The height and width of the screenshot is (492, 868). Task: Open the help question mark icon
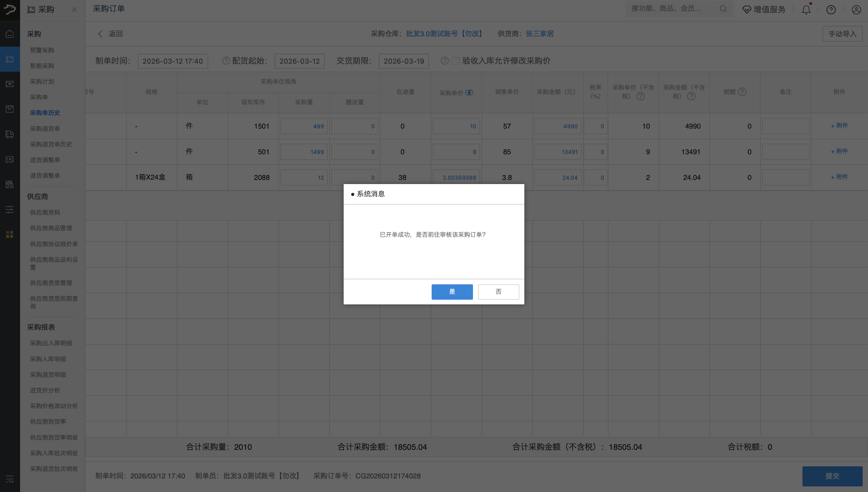coord(831,9)
